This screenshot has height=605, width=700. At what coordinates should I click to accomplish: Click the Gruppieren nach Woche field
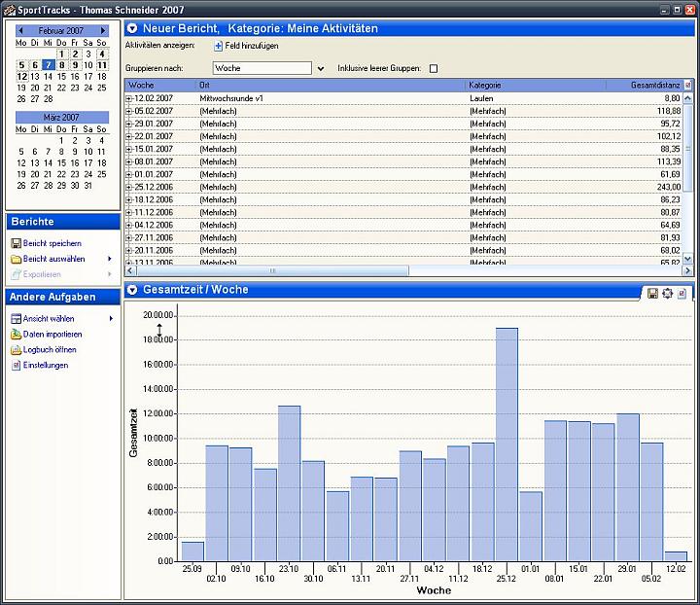(262, 68)
